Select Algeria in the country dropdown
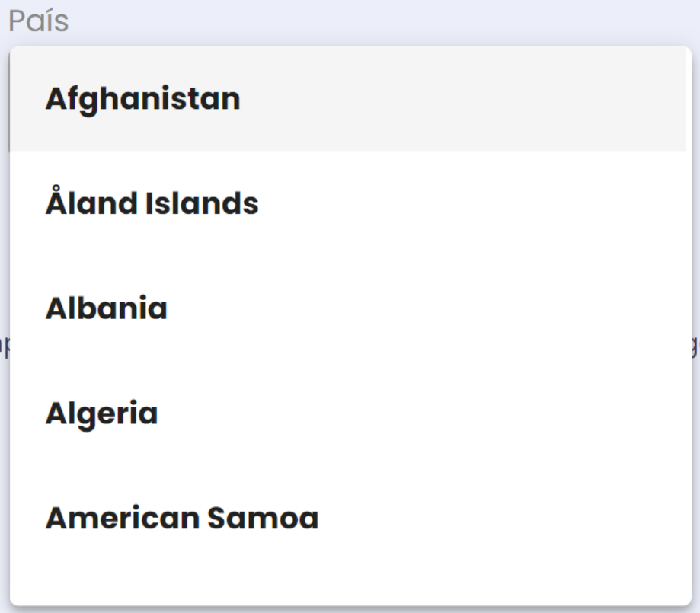700x613 pixels. 101,414
